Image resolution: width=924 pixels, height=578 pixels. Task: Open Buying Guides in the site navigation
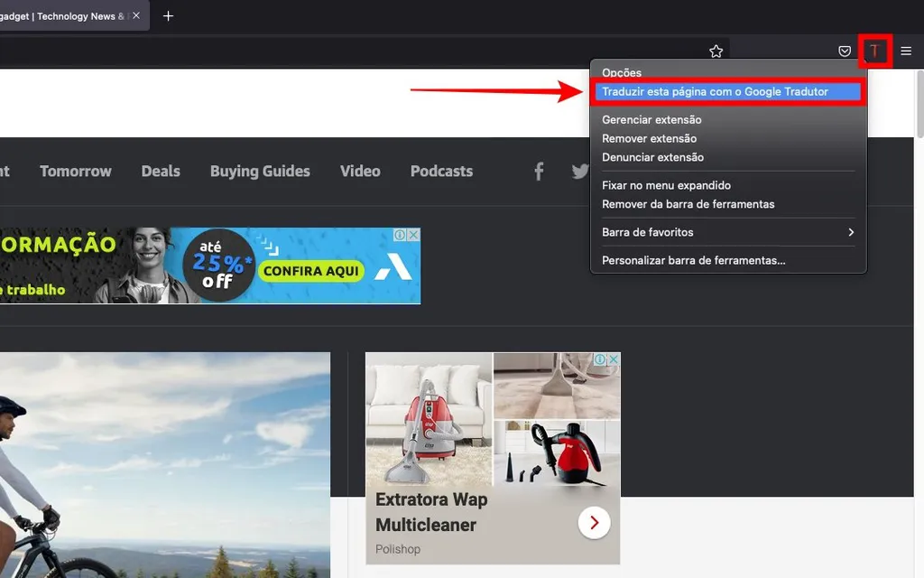[260, 171]
